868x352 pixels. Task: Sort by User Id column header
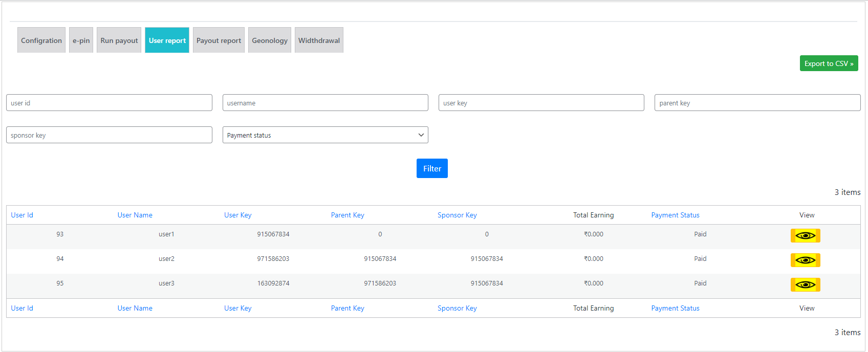[x=22, y=215]
